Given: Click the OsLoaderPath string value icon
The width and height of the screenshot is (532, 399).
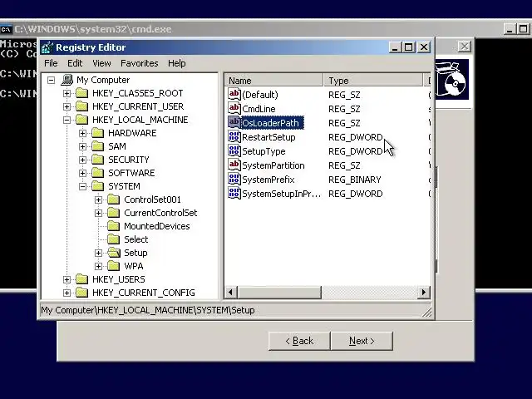Looking at the screenshot, I should coord(234,122).
